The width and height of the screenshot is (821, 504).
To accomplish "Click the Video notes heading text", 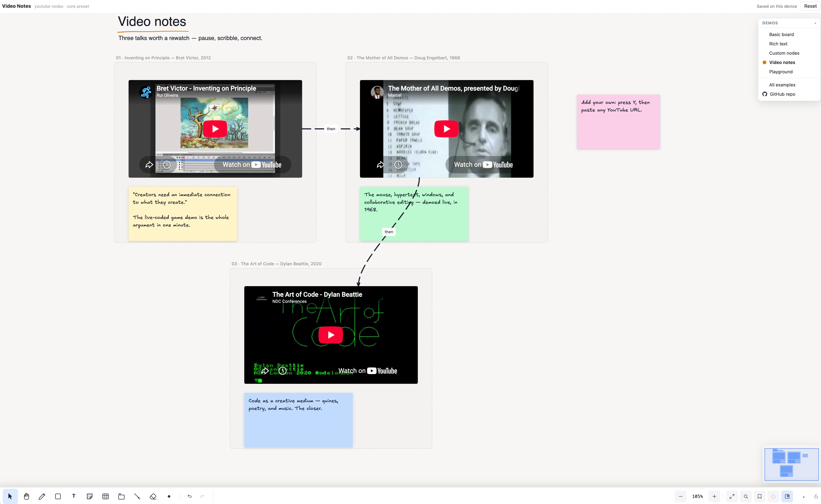I will (152, 22).
